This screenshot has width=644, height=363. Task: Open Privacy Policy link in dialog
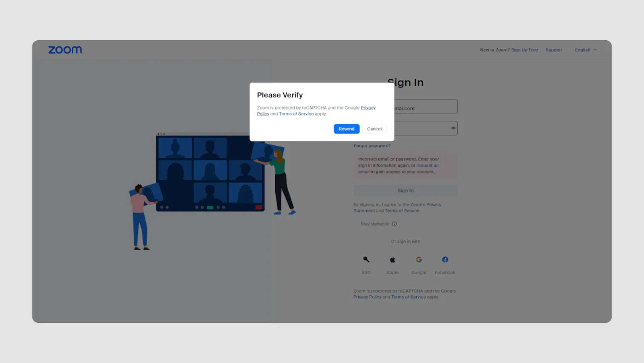pyautogui.click(x=368, y=108)
